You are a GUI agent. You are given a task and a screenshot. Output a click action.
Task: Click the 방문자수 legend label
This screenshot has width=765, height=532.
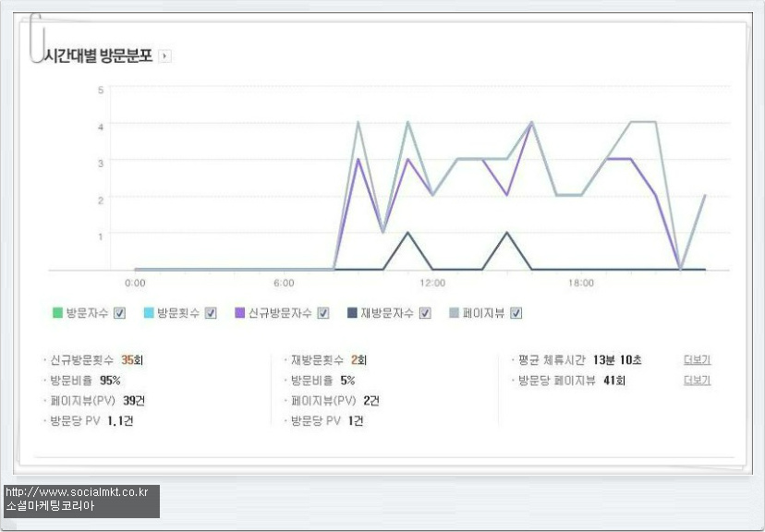click(x=88, y=313)
